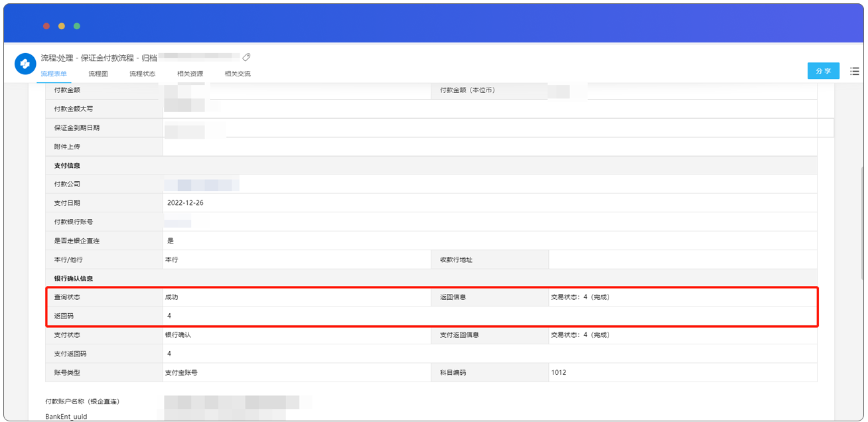Go to the 流程状态 tab
The width and height of the screenshot is (868, 422).
pyautogui.click(x=142, y=74)
